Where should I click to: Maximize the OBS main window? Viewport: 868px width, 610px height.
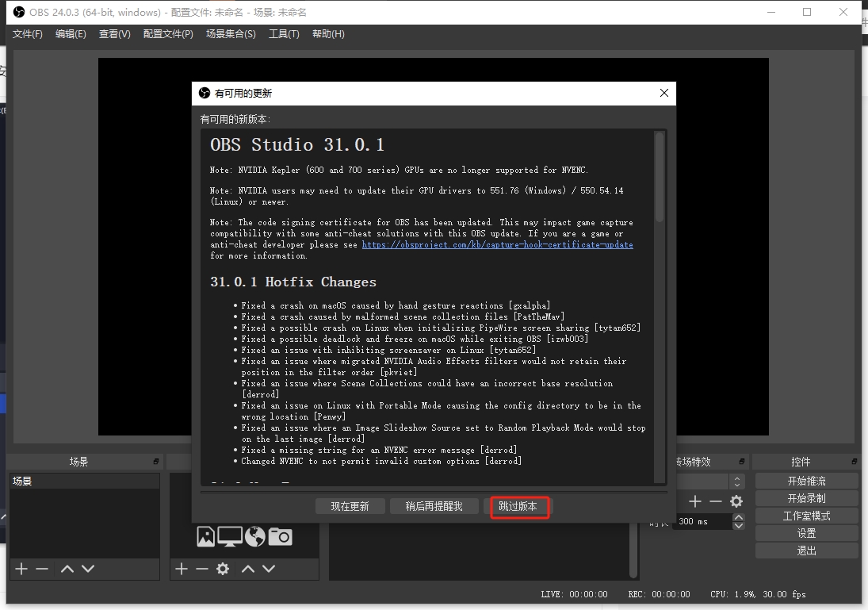[807, 12]
